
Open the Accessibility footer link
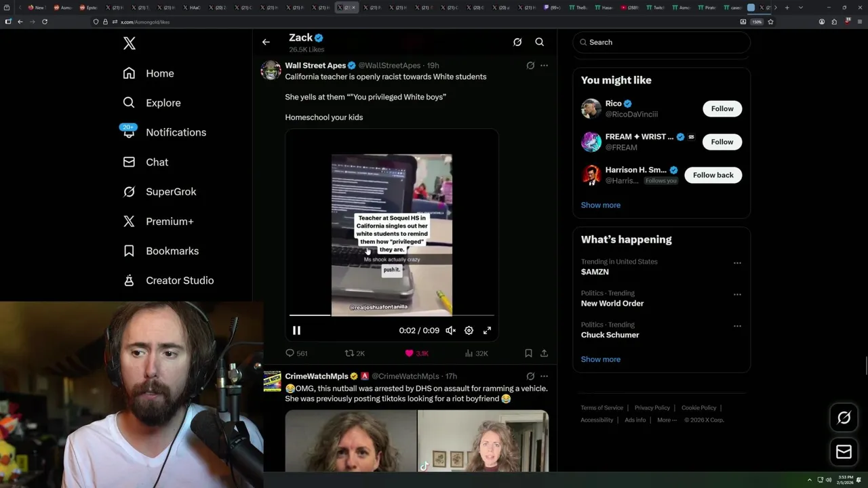point(597,420)
